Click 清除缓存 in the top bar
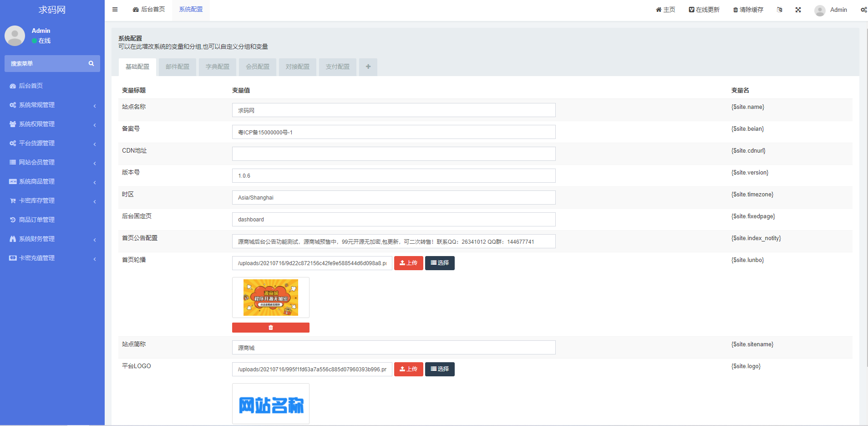 pyautogui.click(x=748, y=10)
